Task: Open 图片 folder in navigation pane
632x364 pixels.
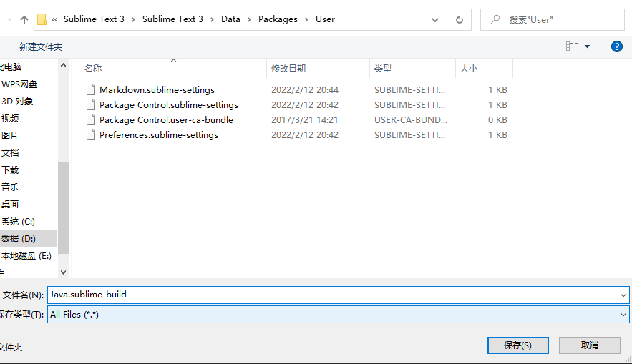Action: click(x=10, y=136)
